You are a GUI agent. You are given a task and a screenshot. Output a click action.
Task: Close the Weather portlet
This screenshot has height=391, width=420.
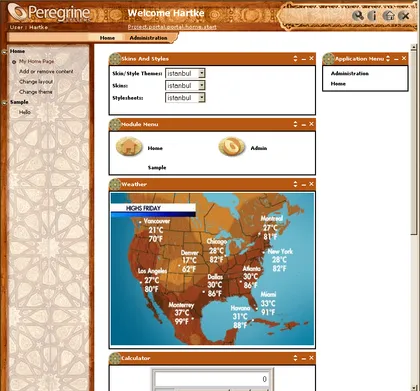[311, 184]
